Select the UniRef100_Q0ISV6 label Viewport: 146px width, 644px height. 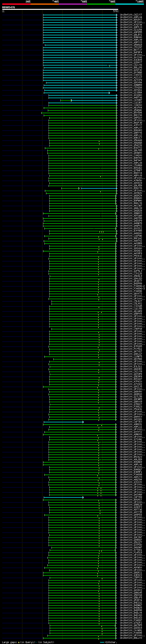[131, 58]
